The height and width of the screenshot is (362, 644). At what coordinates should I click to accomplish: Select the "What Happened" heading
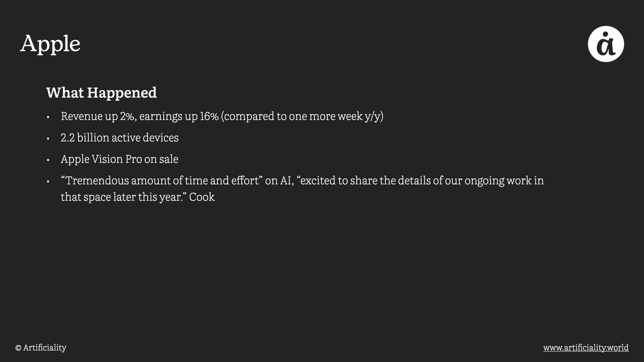point(101,93)
